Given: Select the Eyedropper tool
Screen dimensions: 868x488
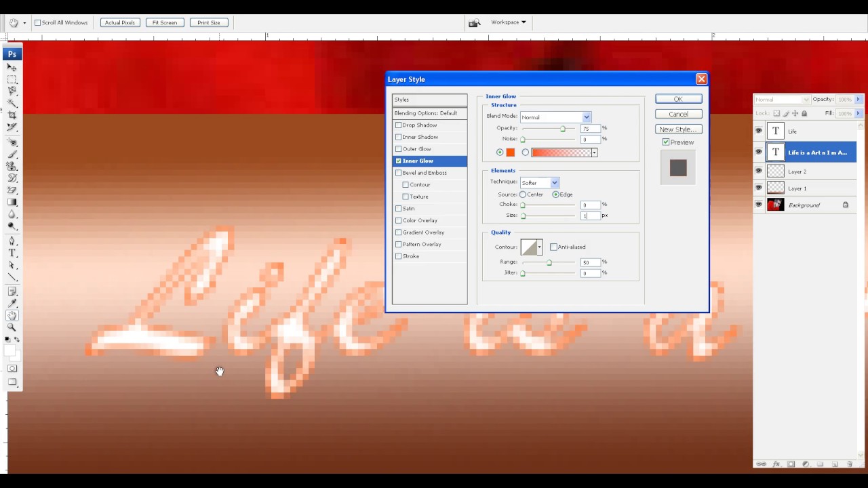Looking at the screenshot, I should click(x=12, y=304).
